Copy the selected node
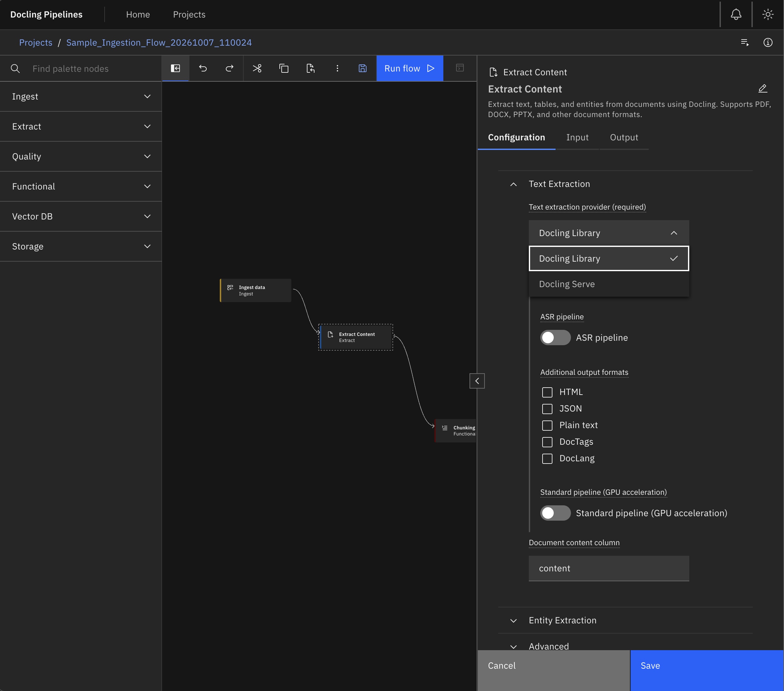This screenshot has height=691, width=784. click(284, 68)
